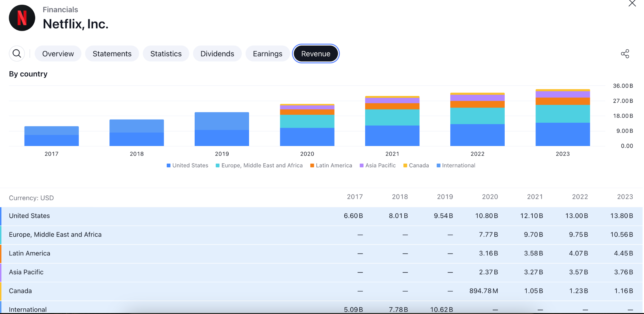
Task: Toggle Europe, Middle East and Africa legend
Action: pyautogui.click(x=259, y=165)
